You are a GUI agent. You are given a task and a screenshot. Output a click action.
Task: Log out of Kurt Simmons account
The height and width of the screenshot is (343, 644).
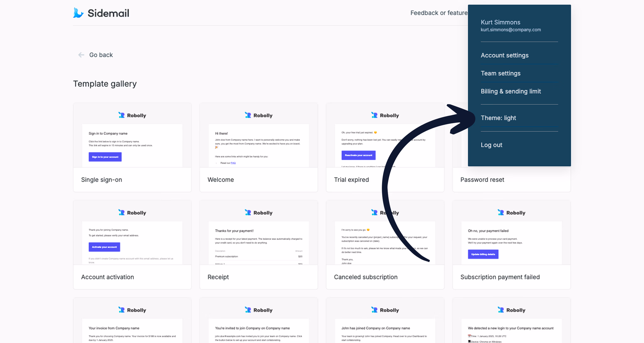(491, 145)
